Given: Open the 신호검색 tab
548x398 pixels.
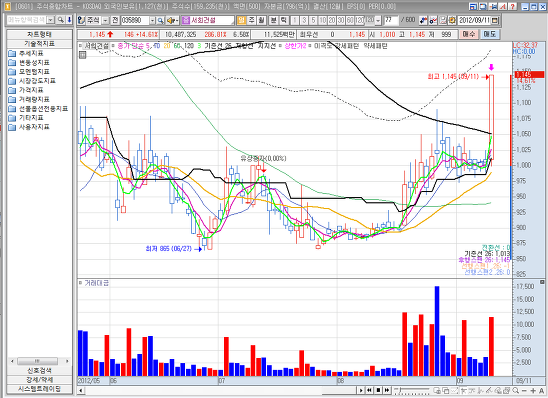Looking at the screenshot, I should coord(39,370).
